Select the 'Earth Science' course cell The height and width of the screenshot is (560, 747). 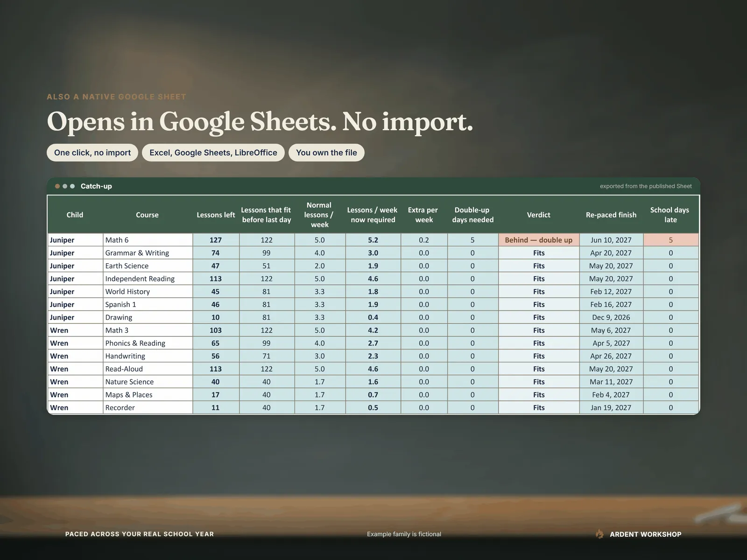click(148, 266)
